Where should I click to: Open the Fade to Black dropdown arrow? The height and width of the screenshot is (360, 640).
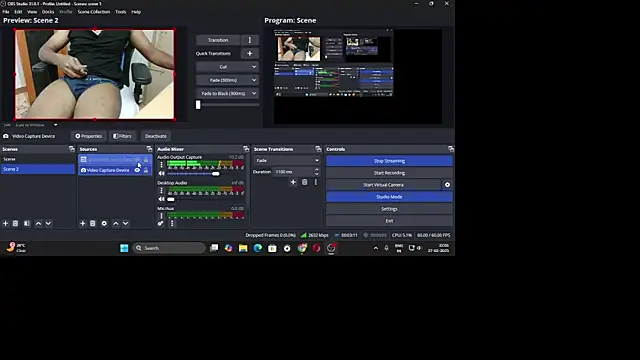254,93
